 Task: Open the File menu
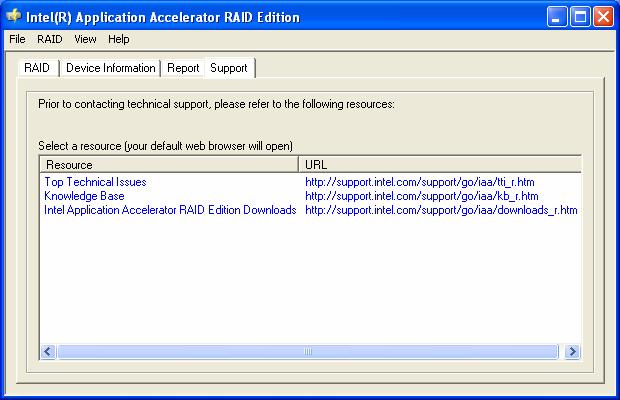[x=16, y=39]
